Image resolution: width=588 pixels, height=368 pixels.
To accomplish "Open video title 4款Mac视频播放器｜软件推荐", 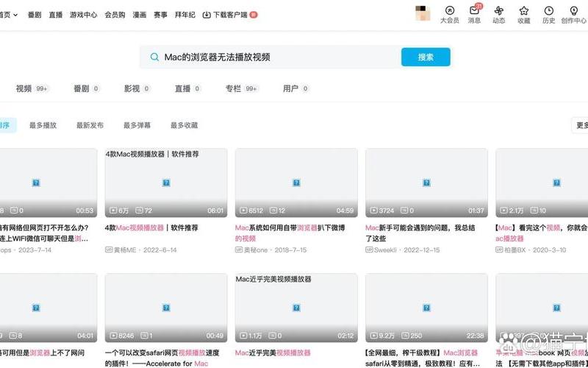I will tap(151, 228).
